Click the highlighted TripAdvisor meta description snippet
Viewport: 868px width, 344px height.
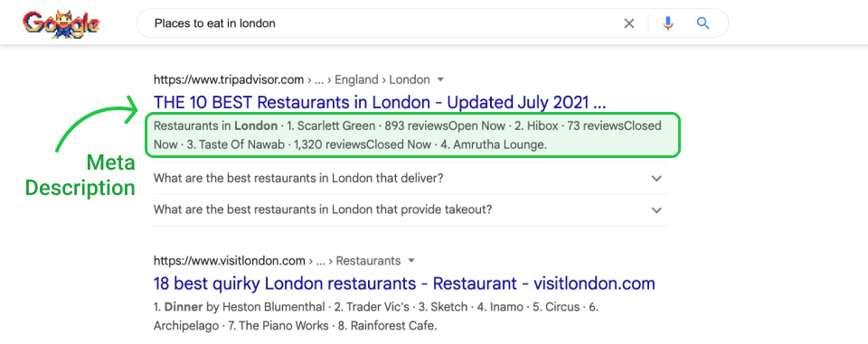[412, 135]
